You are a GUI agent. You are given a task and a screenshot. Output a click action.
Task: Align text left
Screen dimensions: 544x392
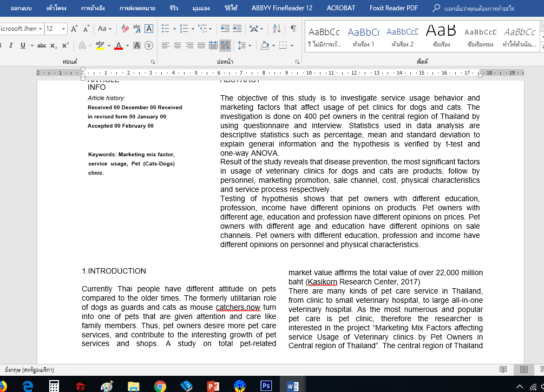click(x=166, y=45)
